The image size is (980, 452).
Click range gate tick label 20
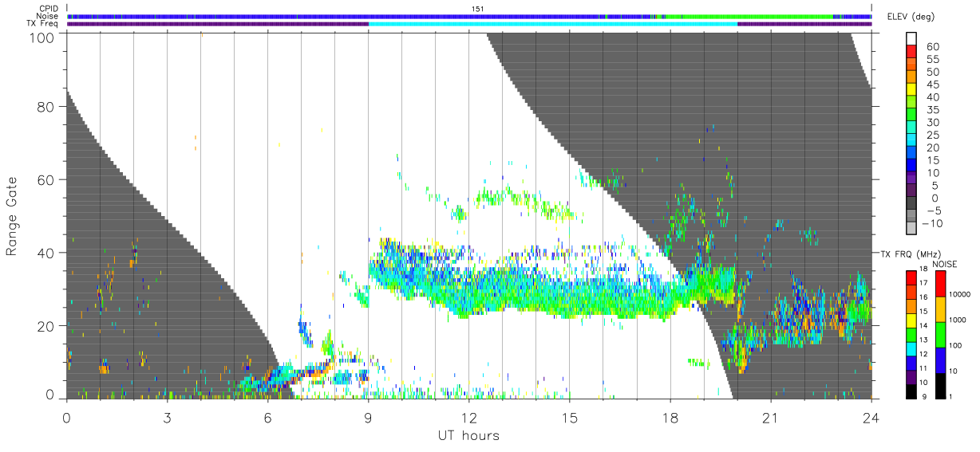[x=46, y=326]
